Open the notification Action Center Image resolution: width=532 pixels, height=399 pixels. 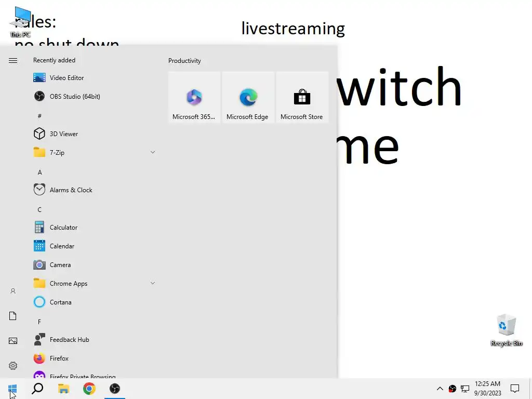tap(515, 389)
